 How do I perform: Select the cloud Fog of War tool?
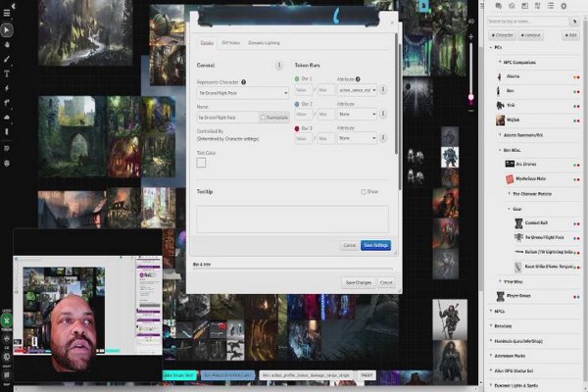(x=7, y=117)
